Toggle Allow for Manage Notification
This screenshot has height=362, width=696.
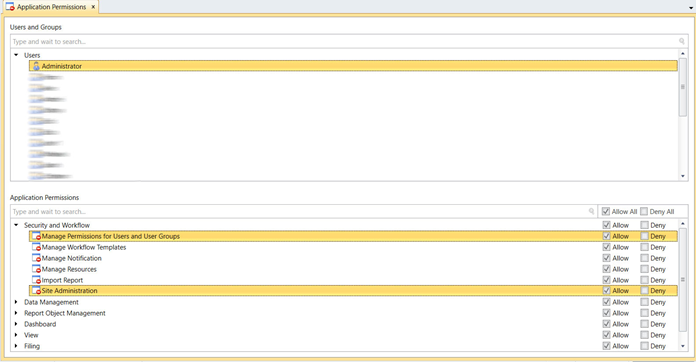pyautogui.click(x=606, y=258)
